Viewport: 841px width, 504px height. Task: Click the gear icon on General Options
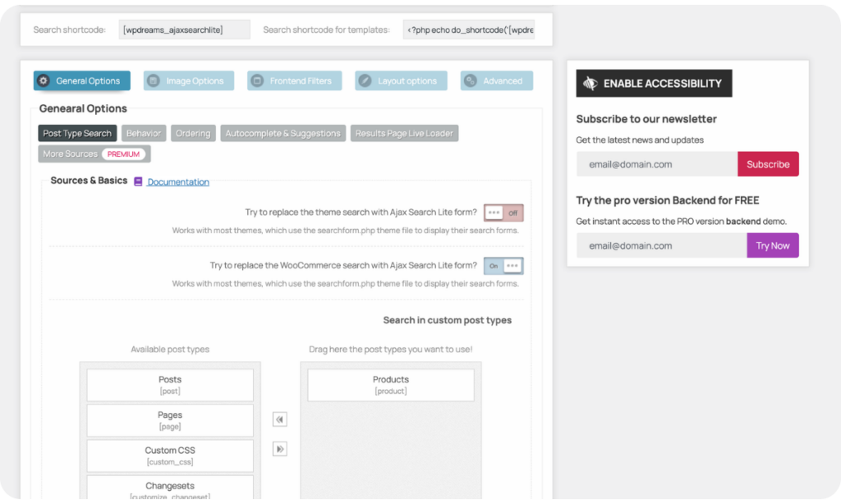pyautogui.click(x=44, y=80)
